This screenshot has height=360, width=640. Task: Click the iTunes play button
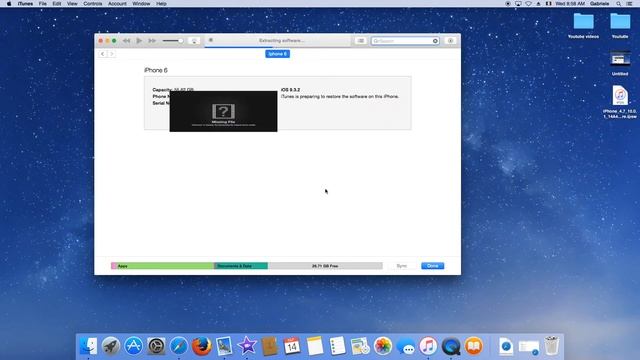tap(139, 41)
